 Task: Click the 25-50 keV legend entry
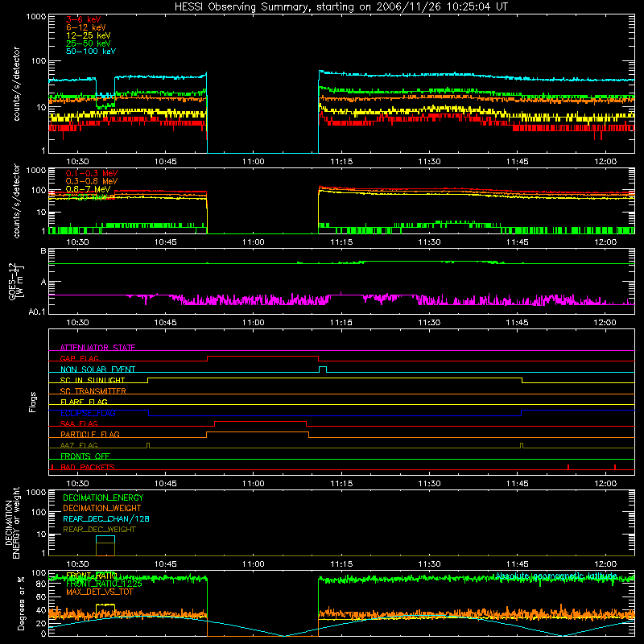point(89,43)
